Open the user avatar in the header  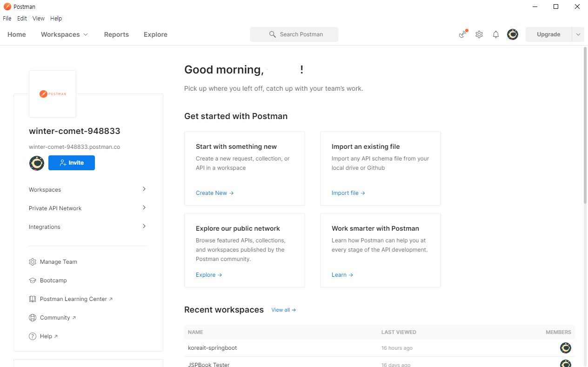pyautogui.click(x=513, y=34)
